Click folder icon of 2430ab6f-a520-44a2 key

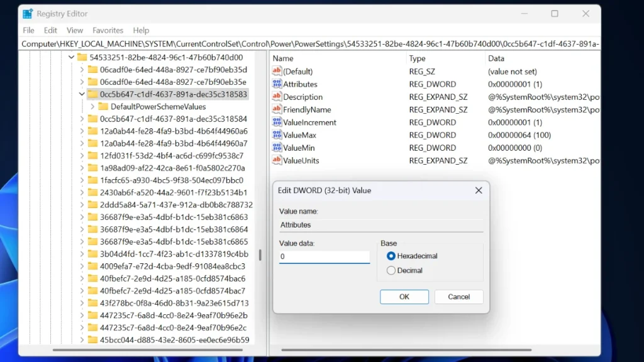pos(93,192)
